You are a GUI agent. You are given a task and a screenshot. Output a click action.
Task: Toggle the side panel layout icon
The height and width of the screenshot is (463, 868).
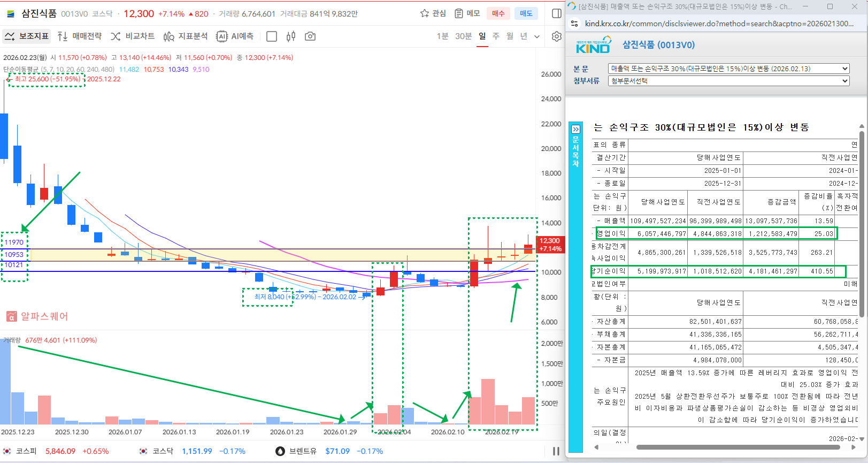pos(556,13)
